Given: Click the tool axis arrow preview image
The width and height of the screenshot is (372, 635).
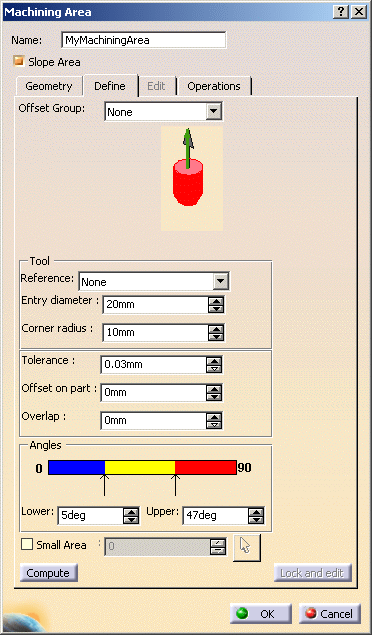Looking at the screenshot, I should pyautogui.click(x=192, y=178).
